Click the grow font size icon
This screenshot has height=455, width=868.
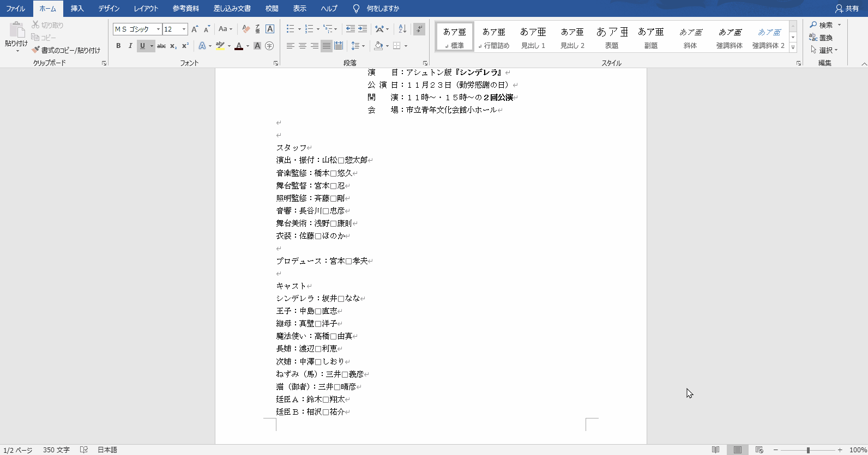tap(195, 29)
